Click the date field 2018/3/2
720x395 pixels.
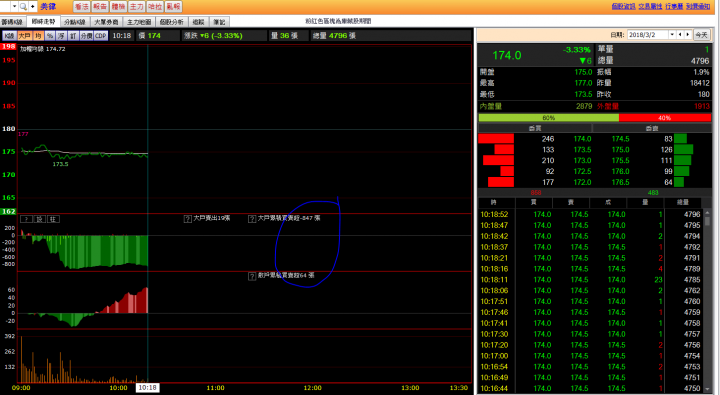click(648, 35)
